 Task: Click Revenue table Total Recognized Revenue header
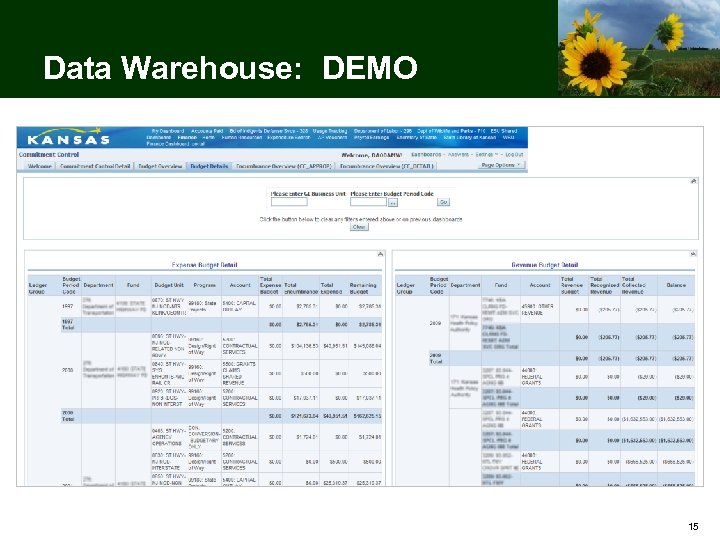tap(604, 285)
